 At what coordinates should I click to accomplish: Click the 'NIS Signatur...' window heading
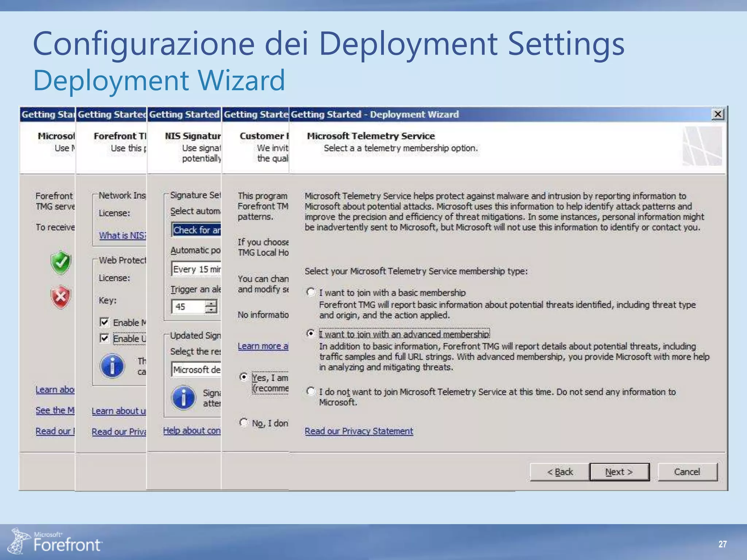[193, 136]
